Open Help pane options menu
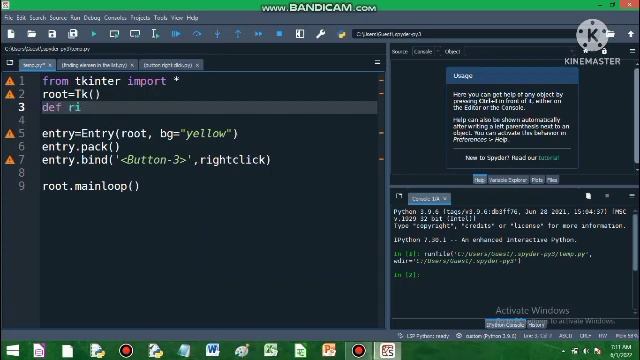 (x=632, y=51)
